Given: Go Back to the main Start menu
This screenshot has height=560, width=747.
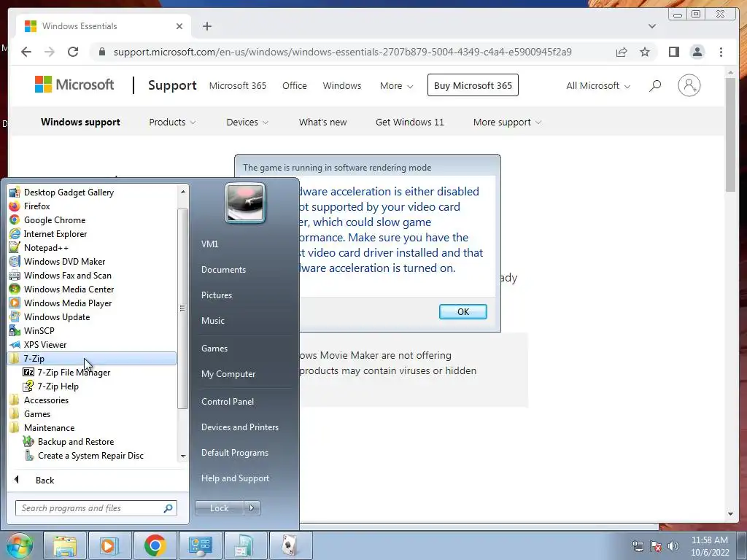Looking at the screenshot, I should [x=44, y=481].
